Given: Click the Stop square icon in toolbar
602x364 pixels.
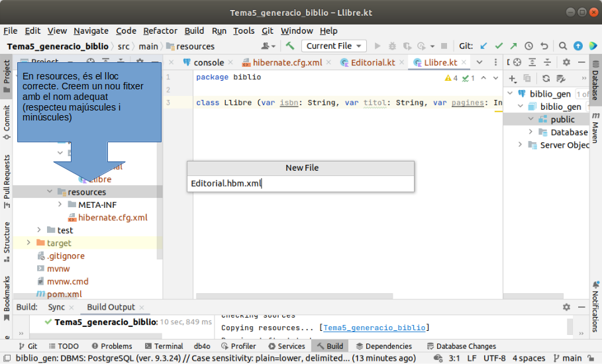Looking at the screenshot, I should [444, 46].
